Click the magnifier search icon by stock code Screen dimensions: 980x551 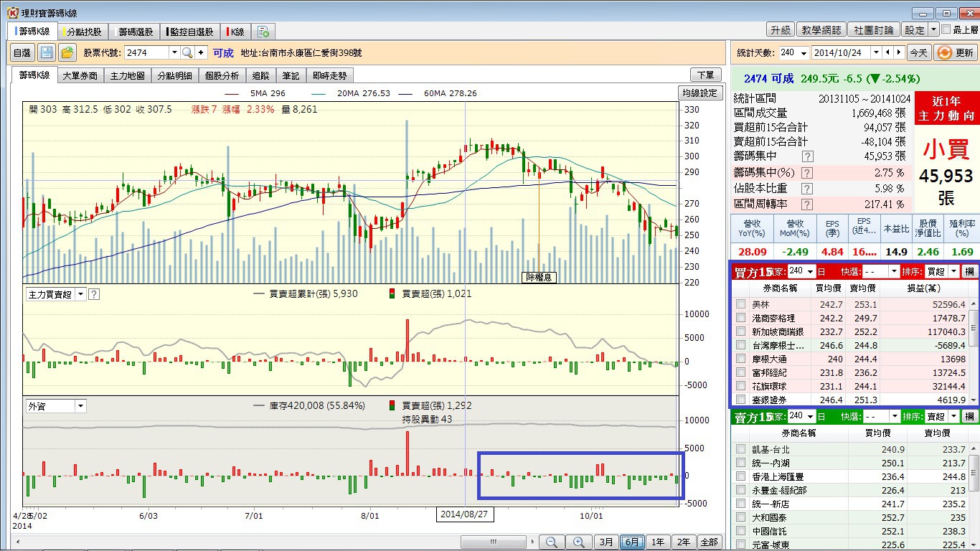(x=187, y=52)
